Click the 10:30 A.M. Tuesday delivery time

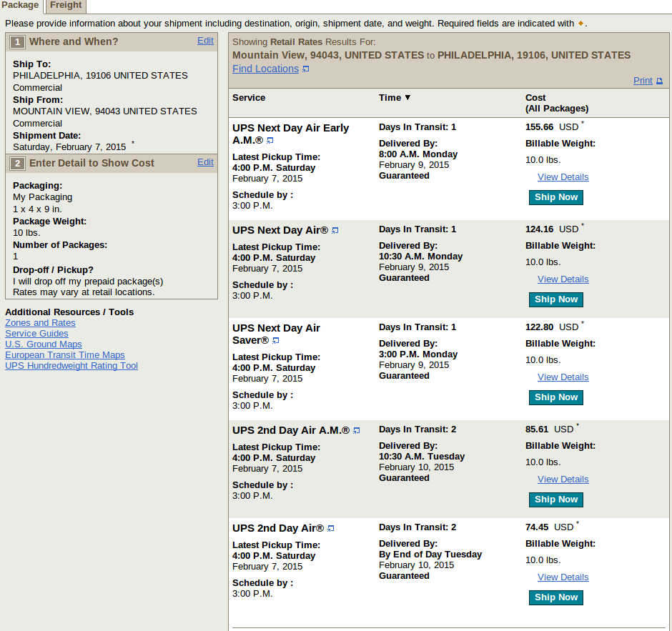[x=422, y=456]
